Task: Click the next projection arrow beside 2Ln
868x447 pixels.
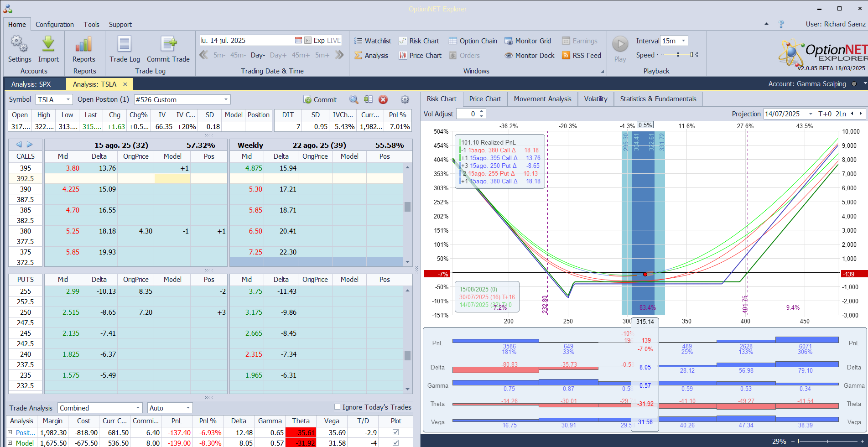Action: 861,114
